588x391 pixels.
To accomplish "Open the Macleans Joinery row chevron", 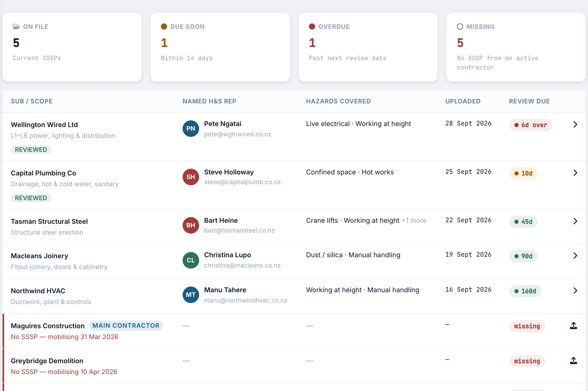I will [575, 256].
